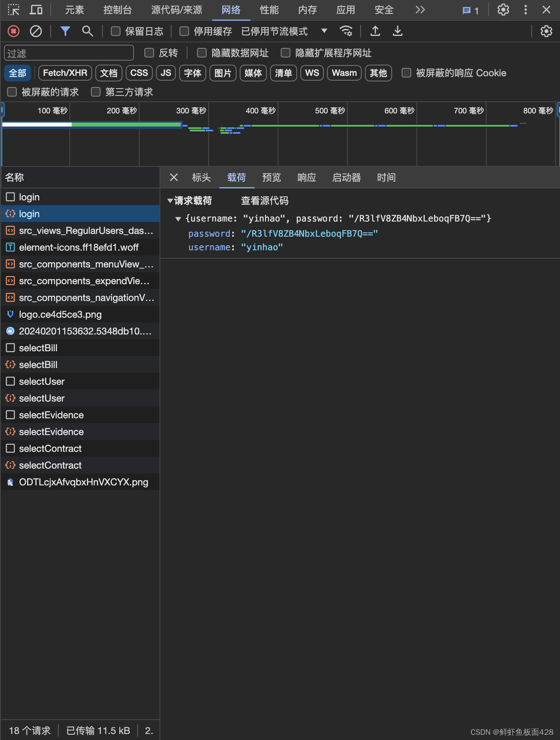Click the 名称 column header
The height and width of the screenshot is (740, 560).
pos(80,177)
